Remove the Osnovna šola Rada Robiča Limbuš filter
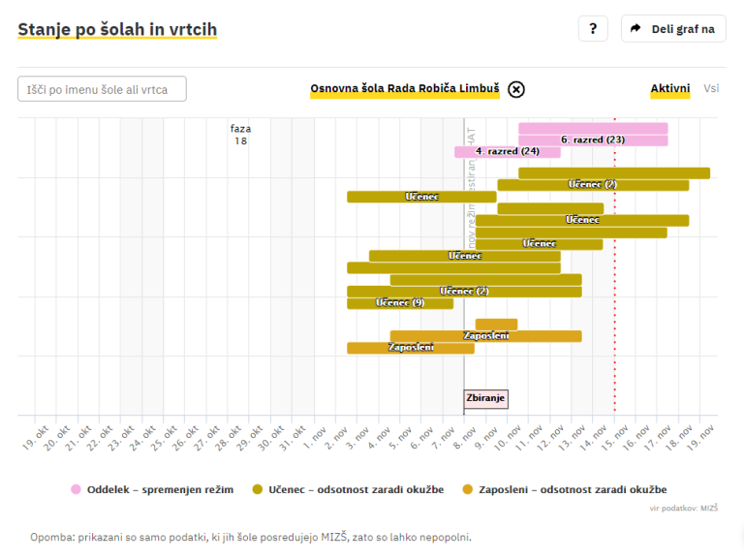The height and width of the screenshot is (560, 744). pyautogui.click(x=516, y=89)
